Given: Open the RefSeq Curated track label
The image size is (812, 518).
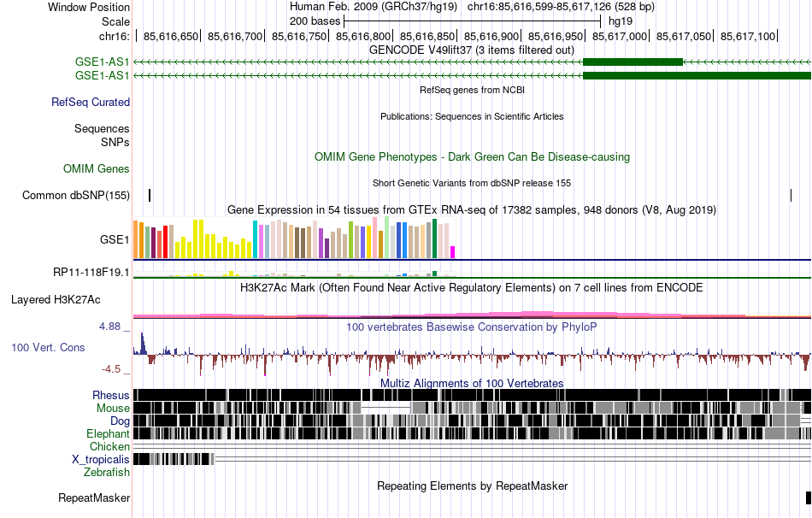Looking at the screenshot, I should (91, 102).
